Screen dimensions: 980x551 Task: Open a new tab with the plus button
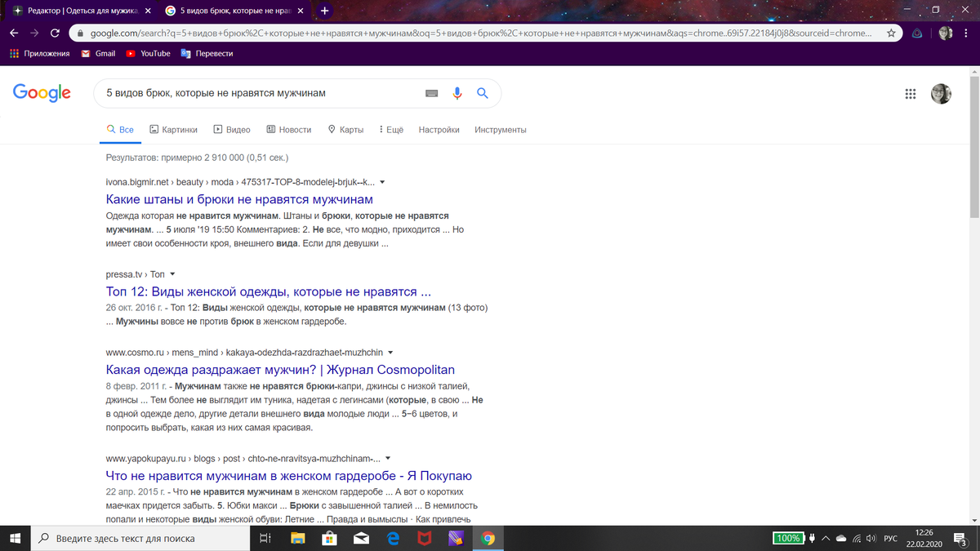click(x=325, y=11)
